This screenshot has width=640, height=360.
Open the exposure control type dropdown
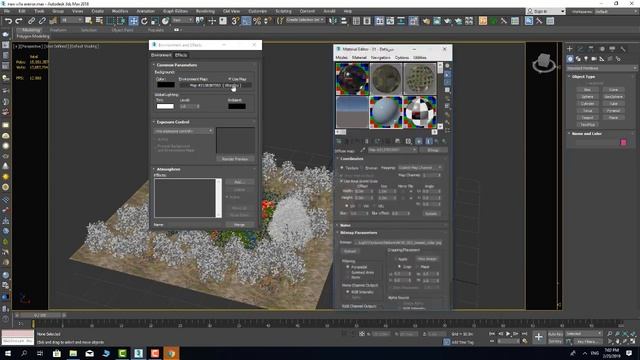(184, 131)
